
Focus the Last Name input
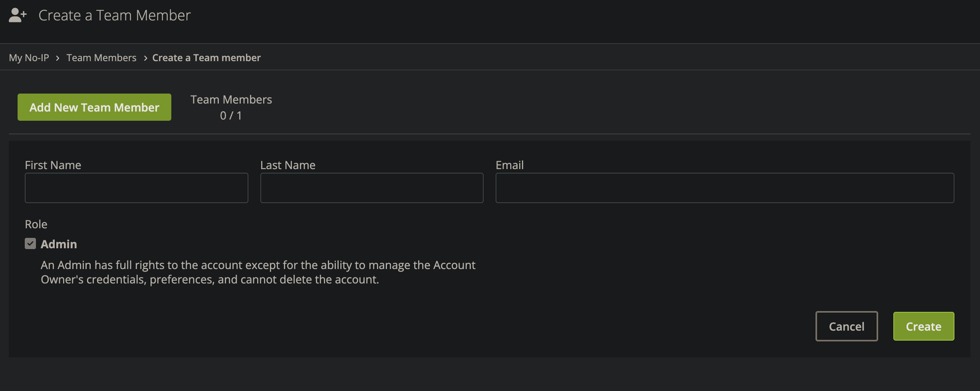click(x=371, y=188)
